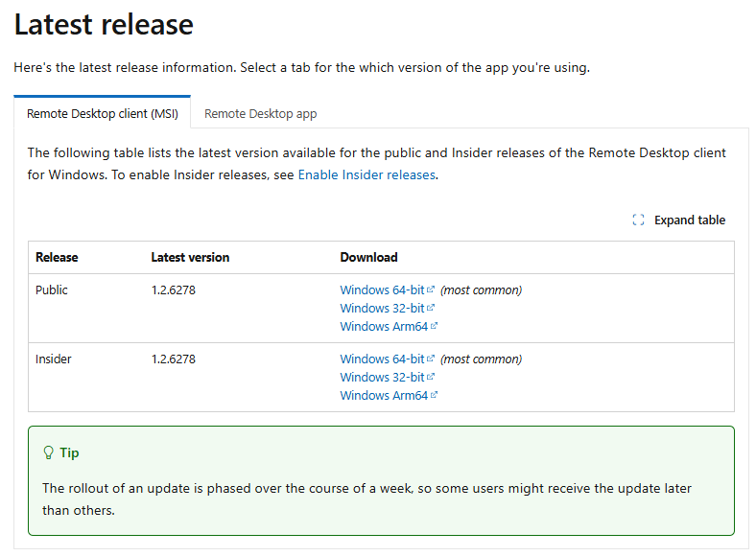Click the Expand table bracket icon
The width and height of the screenshot is (756, 556).
coord(638,220)
